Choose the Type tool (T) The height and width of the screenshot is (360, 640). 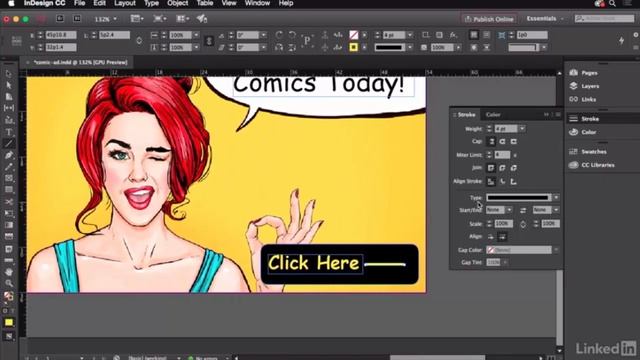(9, 132)
